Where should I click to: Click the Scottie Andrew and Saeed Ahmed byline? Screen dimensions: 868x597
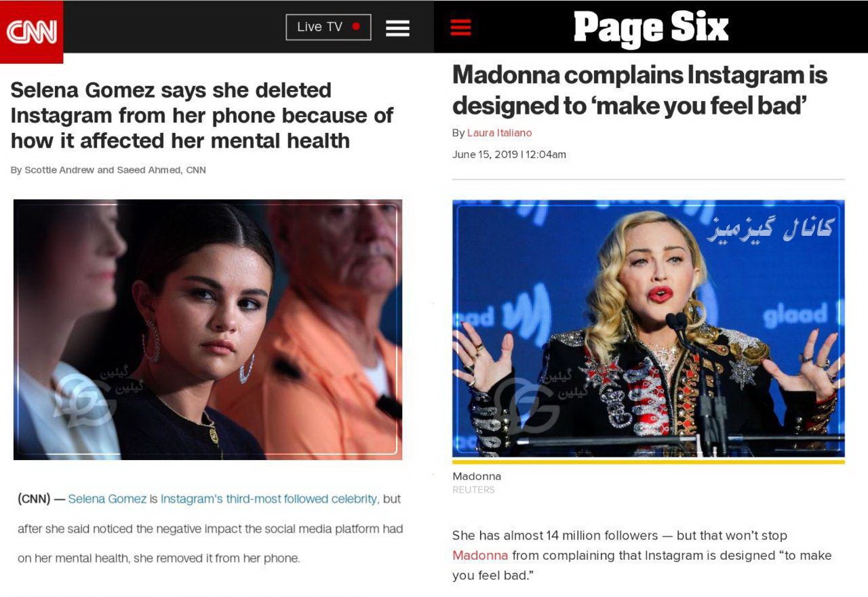click(108, 170)
